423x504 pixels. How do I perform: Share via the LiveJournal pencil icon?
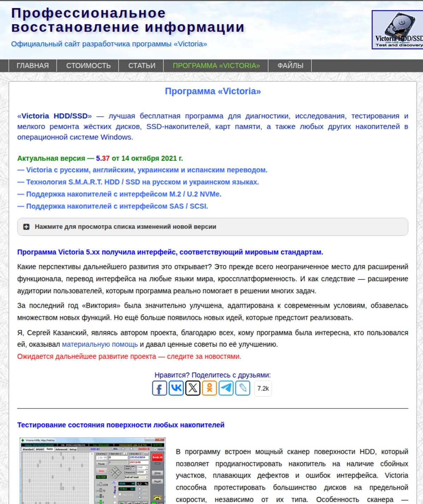tap(243, 388)
